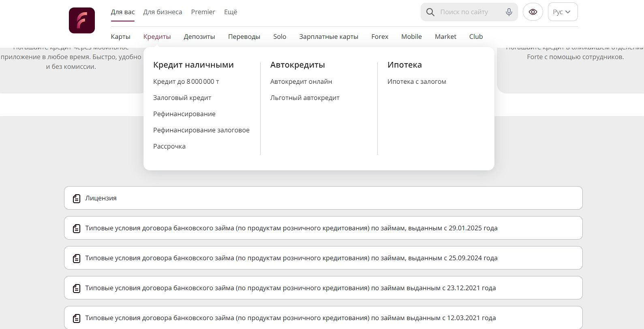Click the document icon beside Лицензия
Image resolution: width=644 pixels, height=329 pixels.
point(77,198)
